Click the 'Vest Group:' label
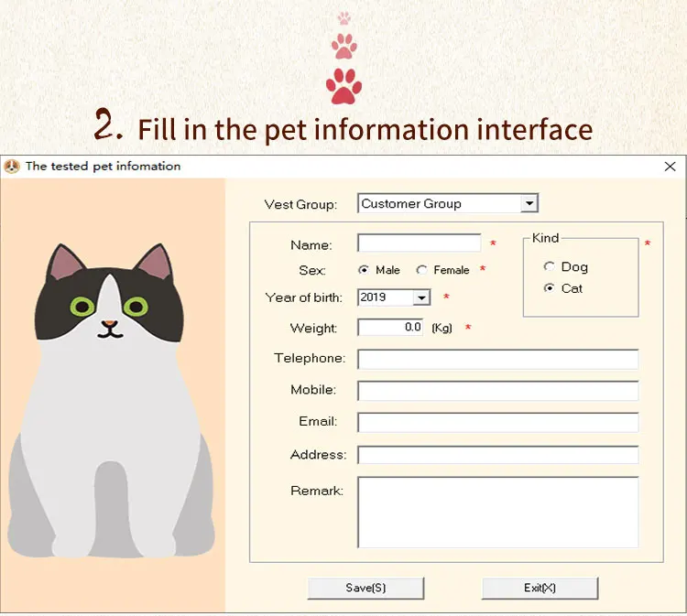The image size is (687, 616). coord(300,204)
